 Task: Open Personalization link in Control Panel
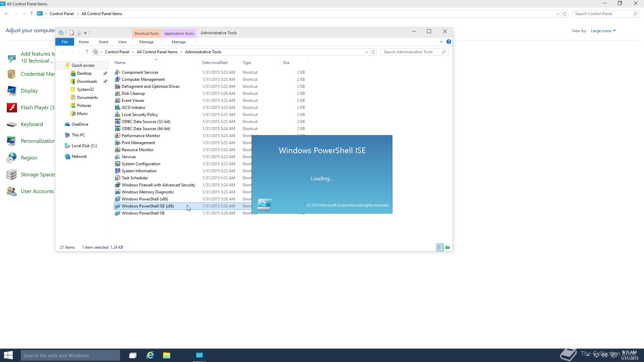38,141
